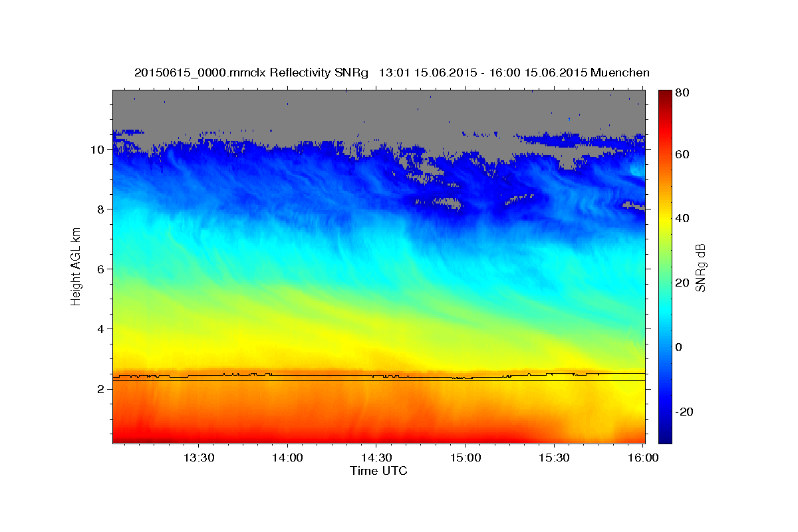Click the height axis label 8

[x=100, y=209]
